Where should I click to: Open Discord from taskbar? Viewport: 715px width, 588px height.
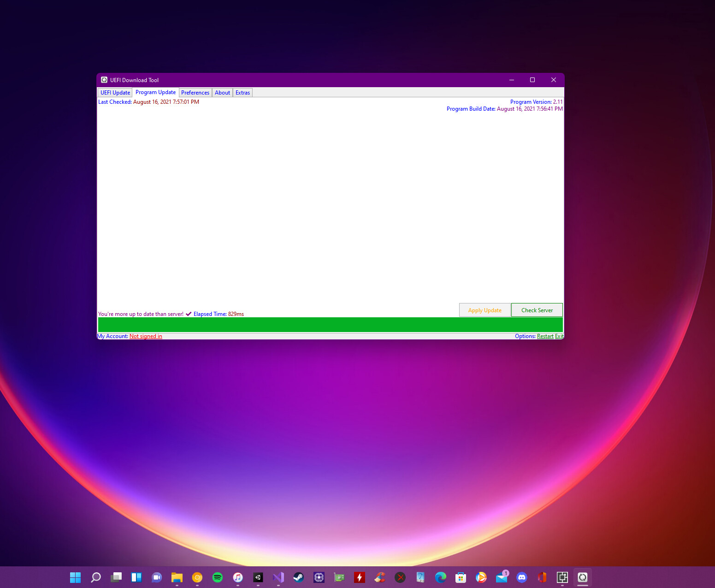[x=522, y=577]
